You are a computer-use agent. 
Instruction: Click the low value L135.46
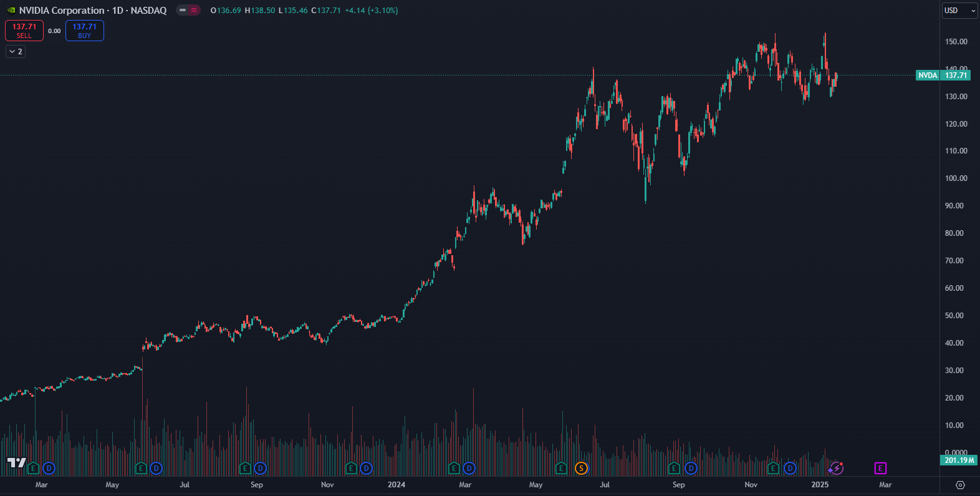pyautogui.click(x=293, y=11)
